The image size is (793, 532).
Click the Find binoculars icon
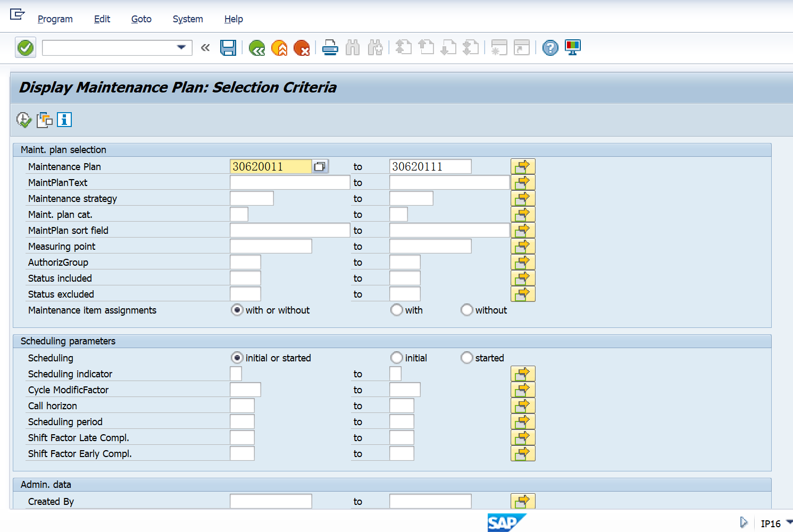[x=353, y=48]
